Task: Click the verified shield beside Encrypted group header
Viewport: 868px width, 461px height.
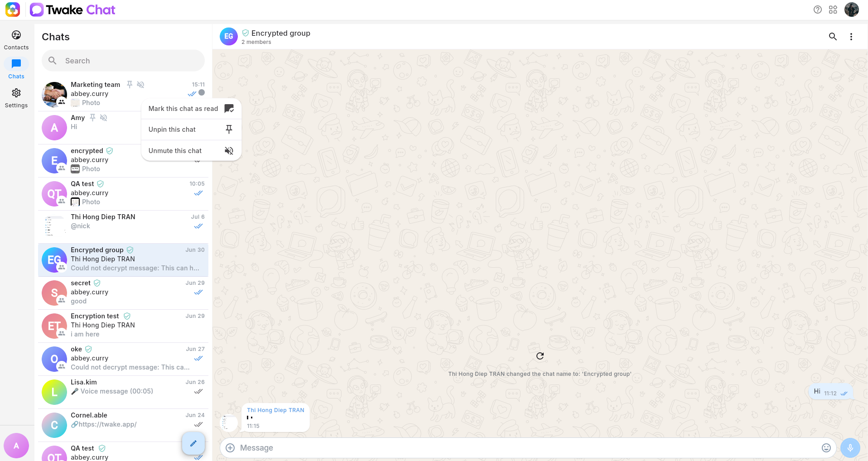Action: [246, 33]
